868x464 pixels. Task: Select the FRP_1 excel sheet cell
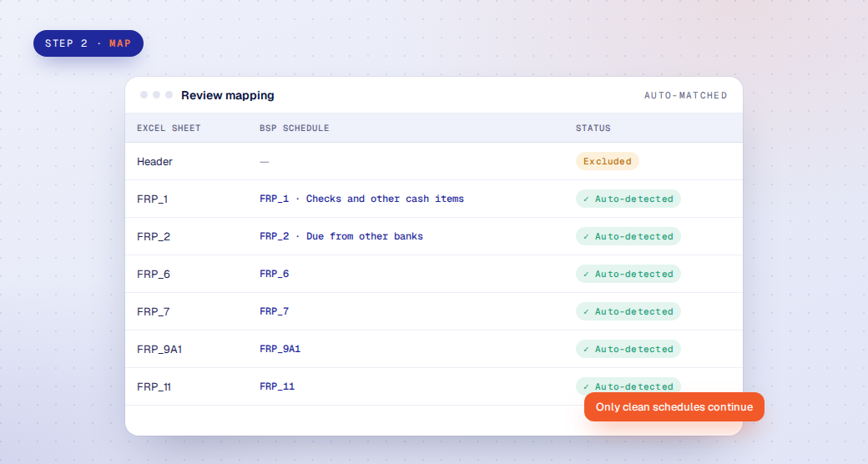pyautogui.click(x=152, y=199)
